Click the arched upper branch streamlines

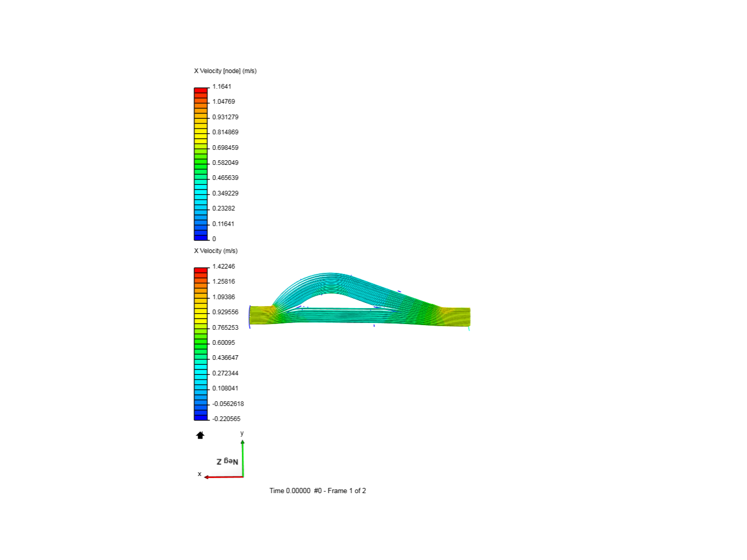[332, 284]
